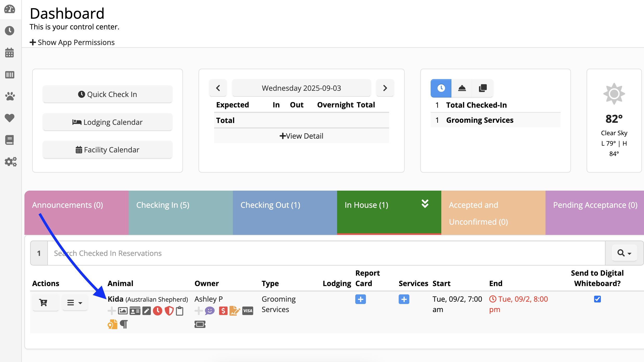This screenshot has height=362, width=644.
Task: Open the calendar icon in the sidebar
Action: [x=10, y=53]
